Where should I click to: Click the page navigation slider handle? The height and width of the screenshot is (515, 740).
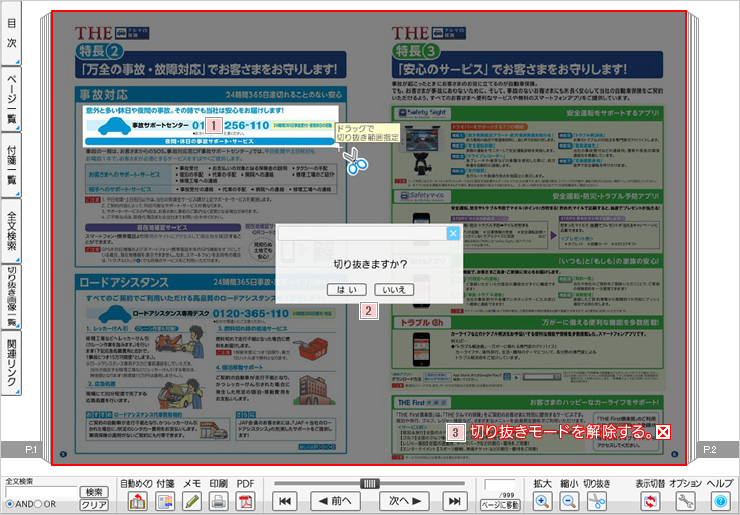[x=370, y=483]
